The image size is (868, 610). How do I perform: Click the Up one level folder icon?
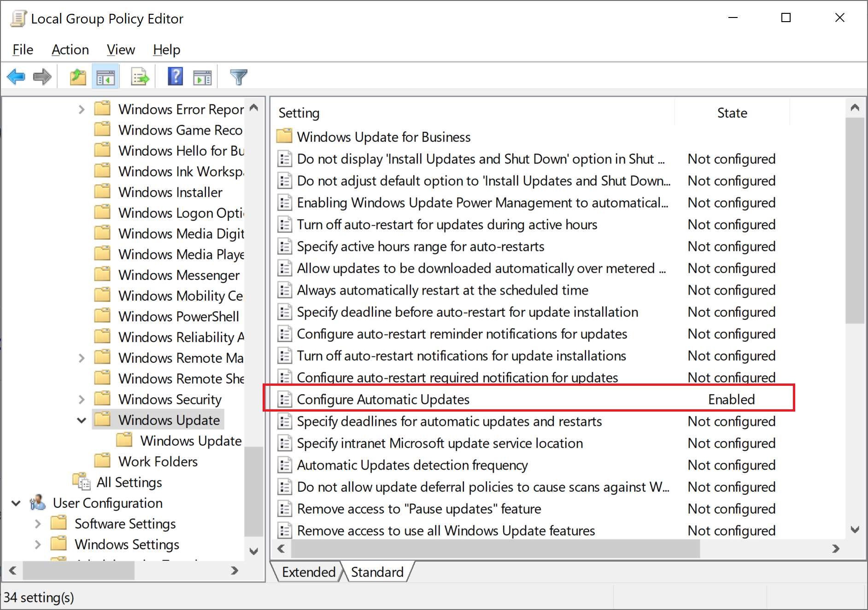coord(78,76)
